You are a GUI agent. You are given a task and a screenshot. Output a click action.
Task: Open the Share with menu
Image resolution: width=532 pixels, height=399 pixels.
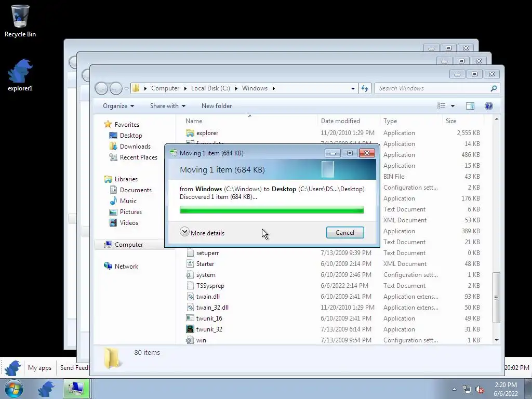(168, 106)
